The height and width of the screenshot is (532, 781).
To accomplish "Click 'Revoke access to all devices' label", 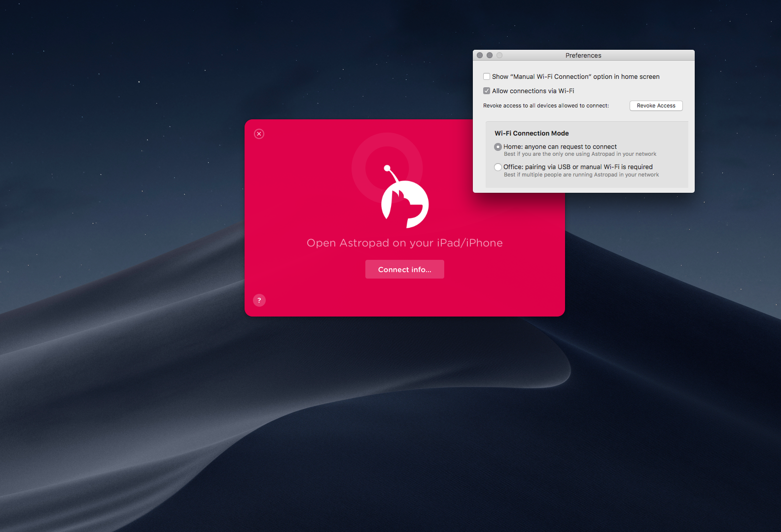I will point(546,106).
